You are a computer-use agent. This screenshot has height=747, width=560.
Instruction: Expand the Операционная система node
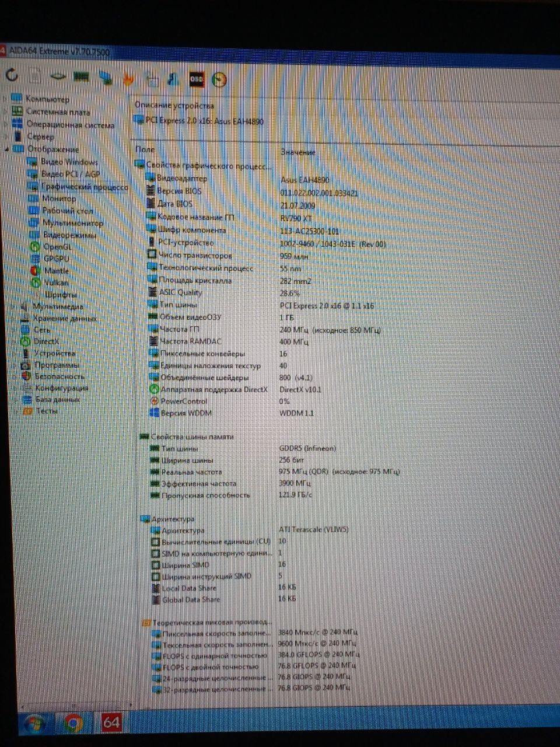pyautogui.click(x=6, y=124)
